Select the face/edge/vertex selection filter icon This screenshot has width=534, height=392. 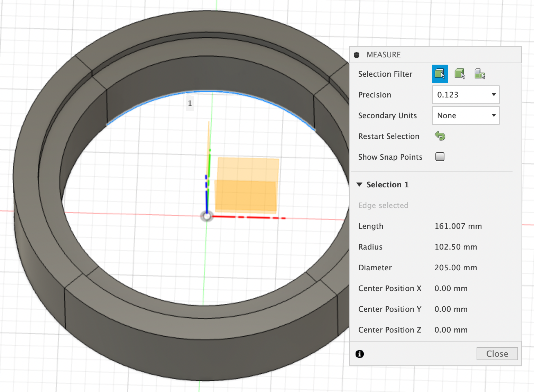pos(440,74)
